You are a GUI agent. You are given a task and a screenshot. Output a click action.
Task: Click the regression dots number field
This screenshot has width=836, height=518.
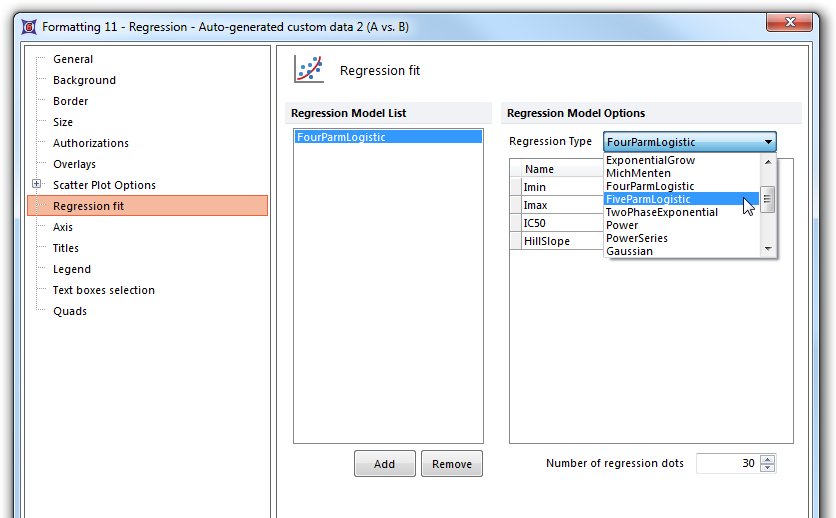(726, 464)
